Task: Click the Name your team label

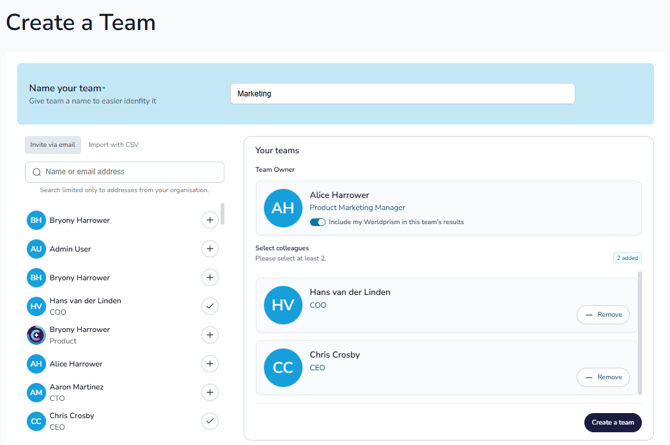Action: [x=65, y=88]
